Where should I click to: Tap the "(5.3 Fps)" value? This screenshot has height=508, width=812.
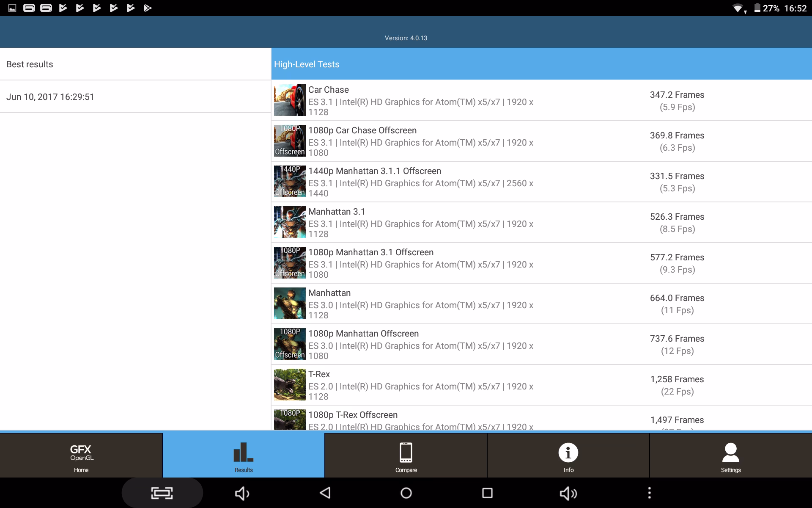coord(678,188)
